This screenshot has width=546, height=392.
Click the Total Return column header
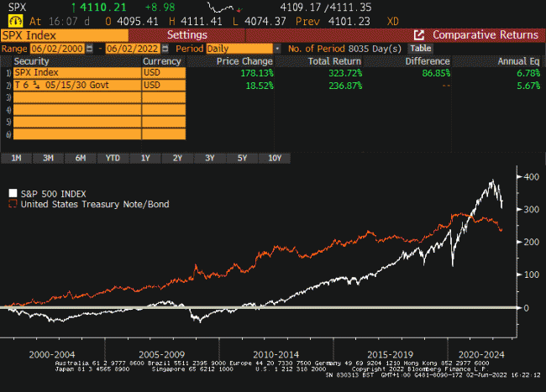click(x=334, y=61)
